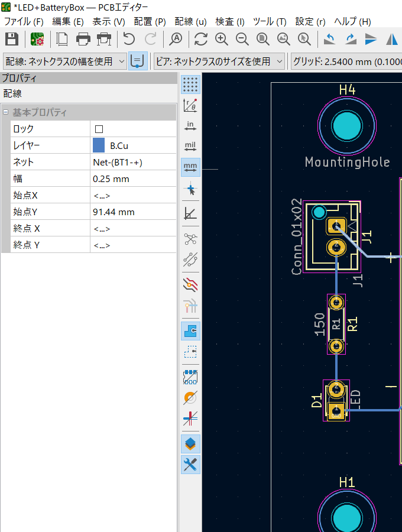Toggle net highlighting icon
The height and width of the screenshot is (532, 402).
(x=190, y=306)
